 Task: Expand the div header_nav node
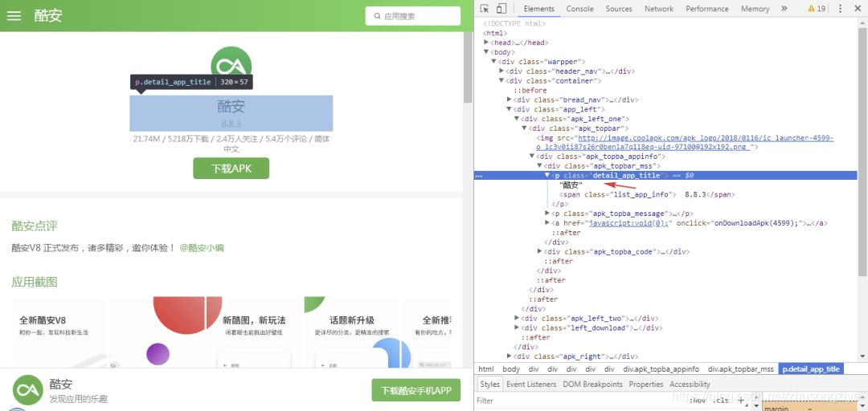click(502, 71)
